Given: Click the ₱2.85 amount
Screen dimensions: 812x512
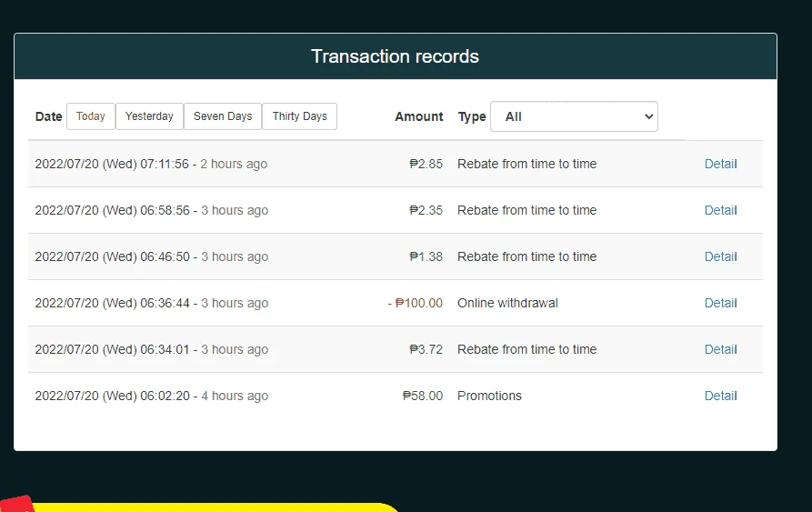Looking at the screenshot, I should [x=426, y=164].
